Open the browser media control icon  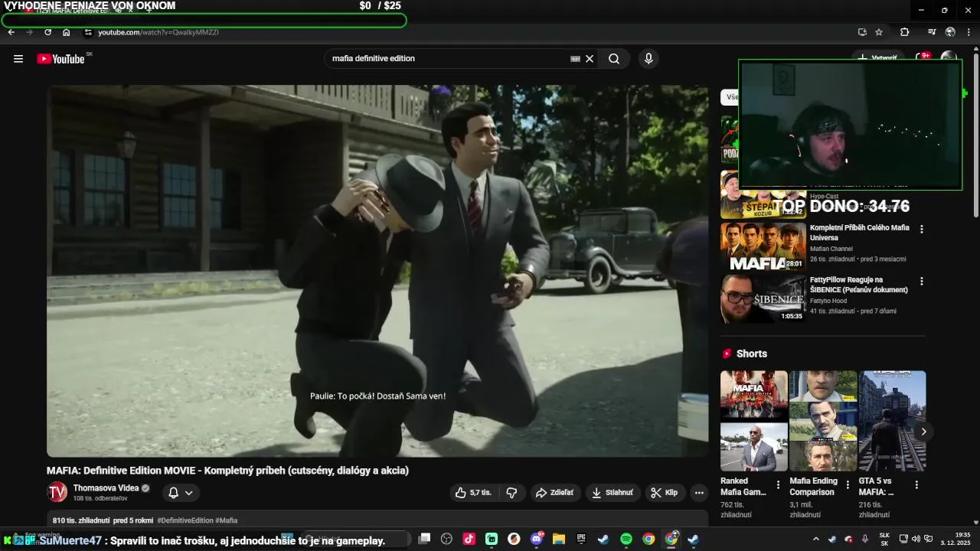click(x=932, y=32)
